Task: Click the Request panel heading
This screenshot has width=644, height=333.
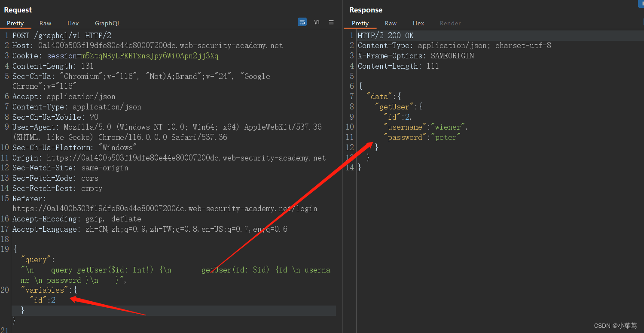Action: (x=18, y=10)
